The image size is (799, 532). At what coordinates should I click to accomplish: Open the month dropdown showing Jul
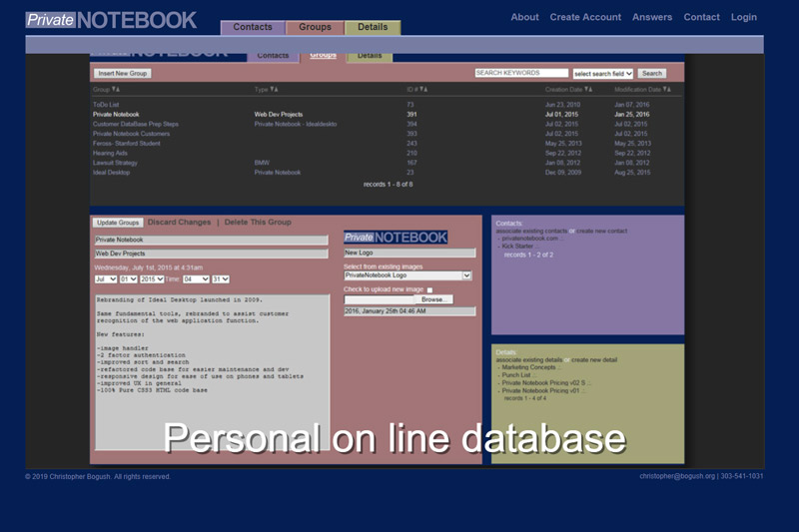pyautogui.click(x=106, y=279)
